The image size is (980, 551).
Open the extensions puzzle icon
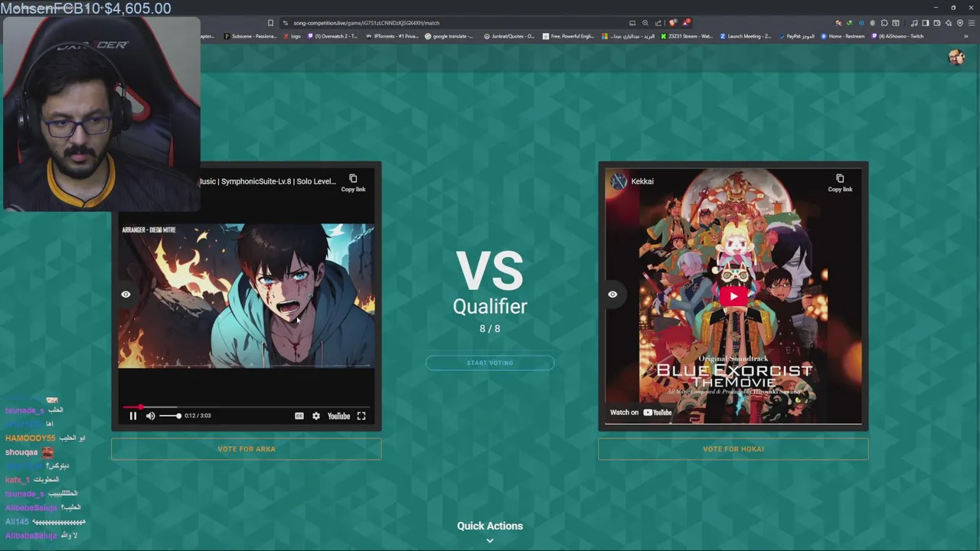(x=884, y=23)
